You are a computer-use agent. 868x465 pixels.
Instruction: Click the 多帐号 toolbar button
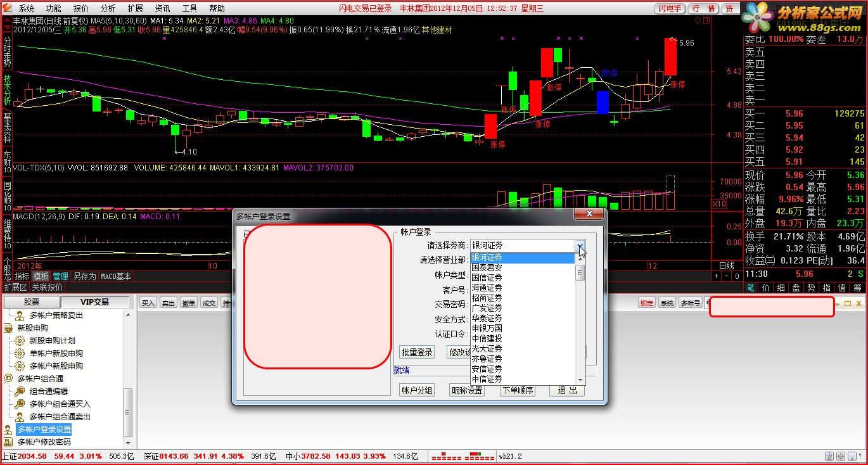pyautogui.click(x=690, y=303)
